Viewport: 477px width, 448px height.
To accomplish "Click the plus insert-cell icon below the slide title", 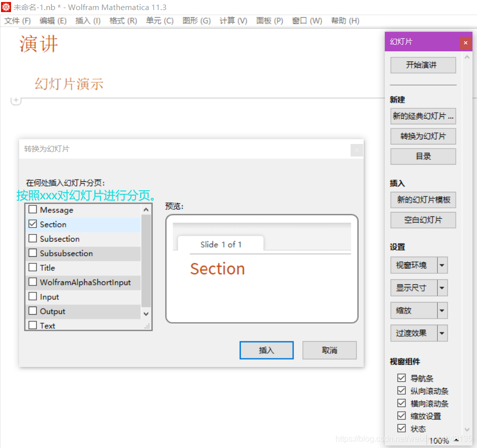I will (16, 100).
